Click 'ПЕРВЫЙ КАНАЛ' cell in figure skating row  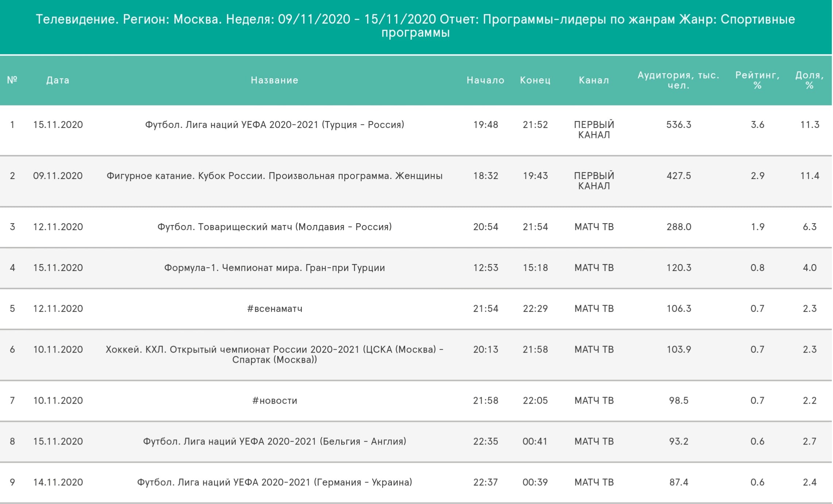pos(594,181)
